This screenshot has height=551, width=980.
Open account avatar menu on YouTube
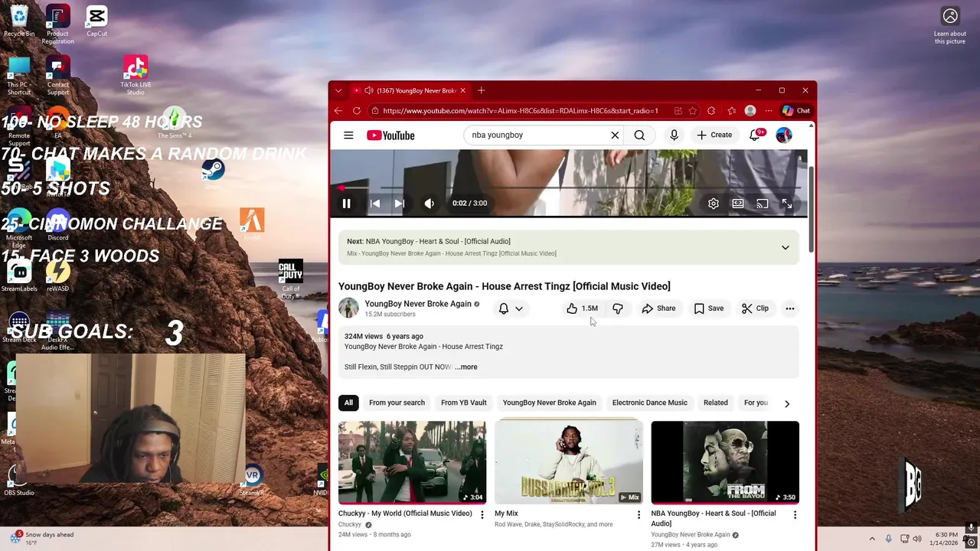pos(783,135)
